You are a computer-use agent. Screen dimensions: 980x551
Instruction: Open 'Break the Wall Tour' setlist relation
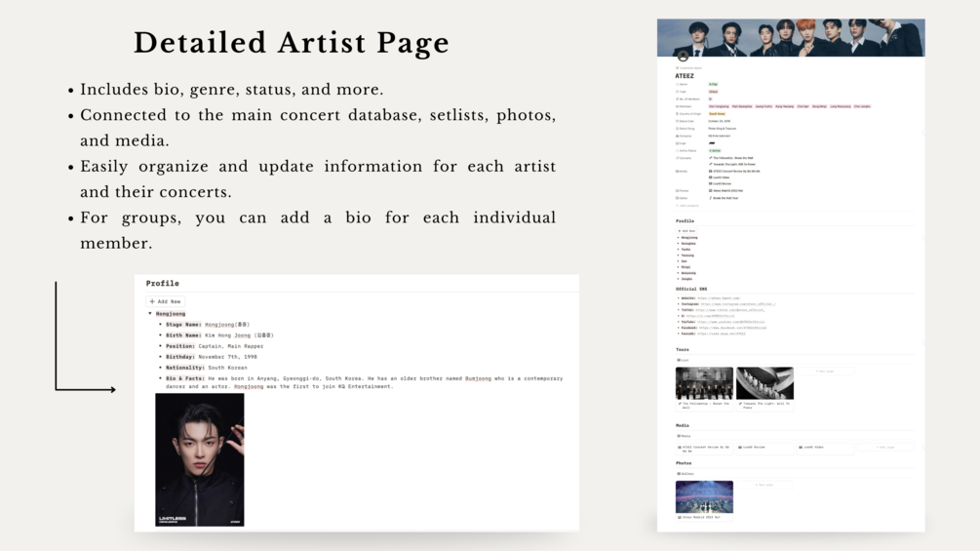(x=724, y=198)
